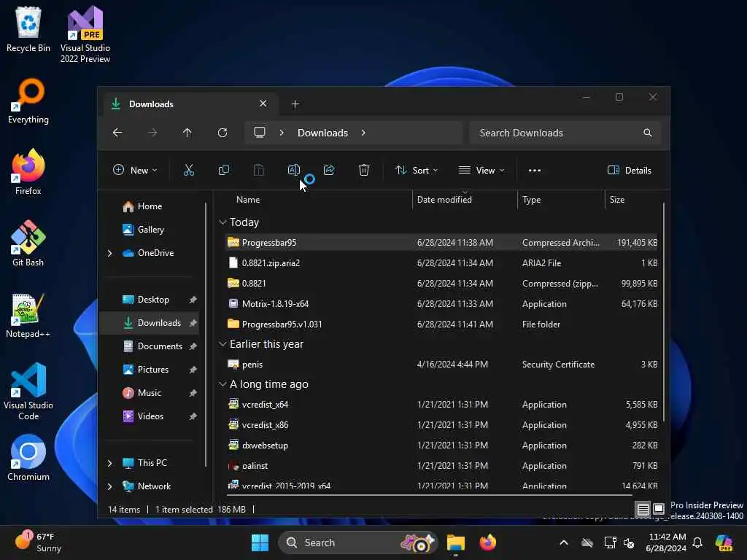Image resolution: width=747 pixels, height=560 pixels.
Task: Click the Search Downloads input field
Action: tap(565, 133)
